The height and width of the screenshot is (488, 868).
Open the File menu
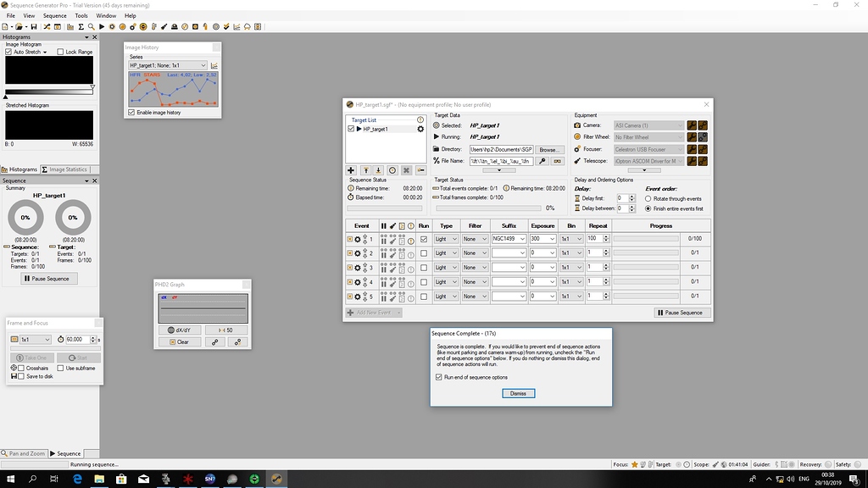point(10,15)
